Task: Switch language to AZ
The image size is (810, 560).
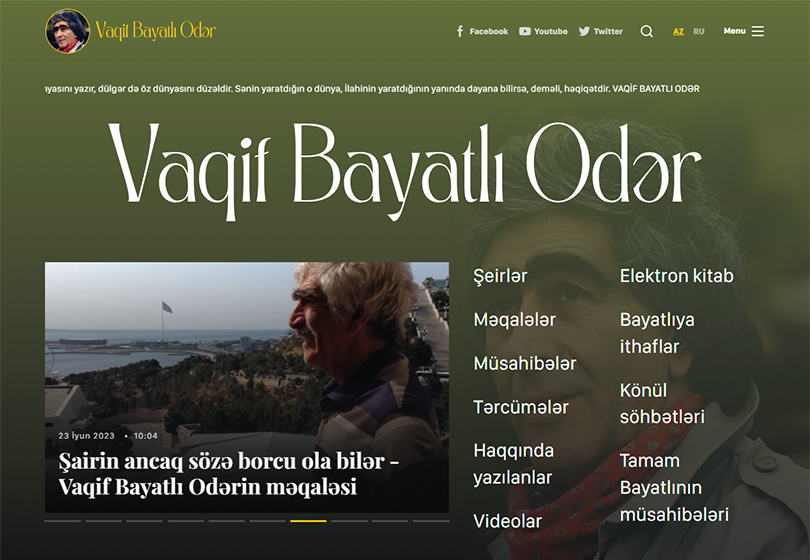Action: 678,31
